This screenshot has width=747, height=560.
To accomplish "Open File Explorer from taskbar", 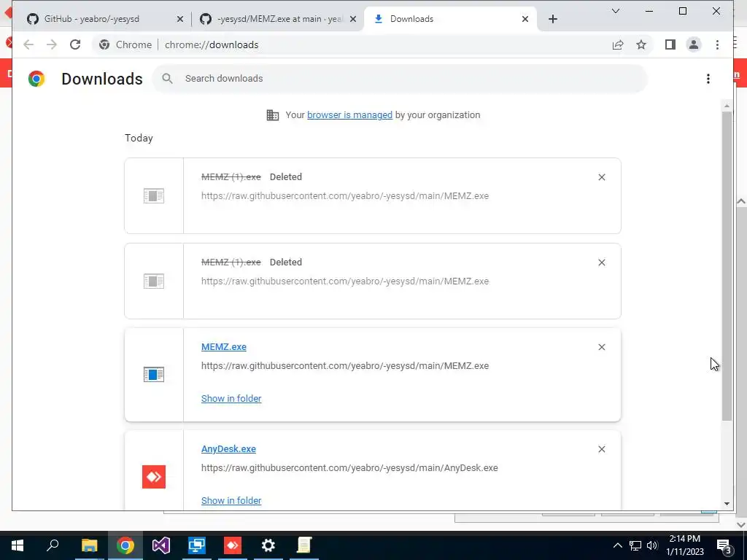I will click(x=89, y=545).
